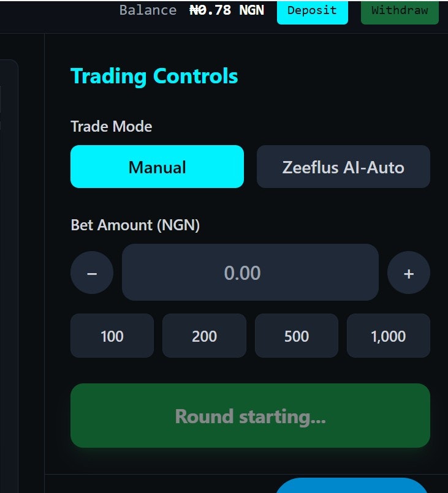Click the NGN currency label
Viewport: 448px width, 493px height.
point(252,10)
